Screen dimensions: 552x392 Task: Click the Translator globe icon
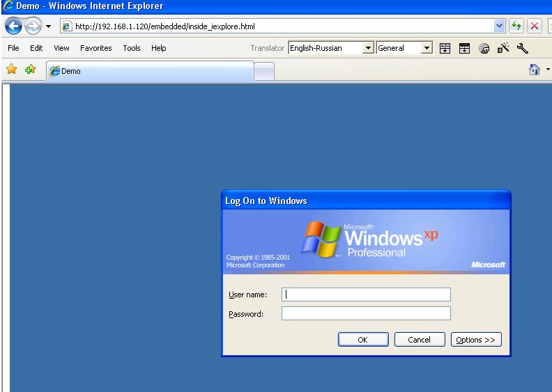484,49
